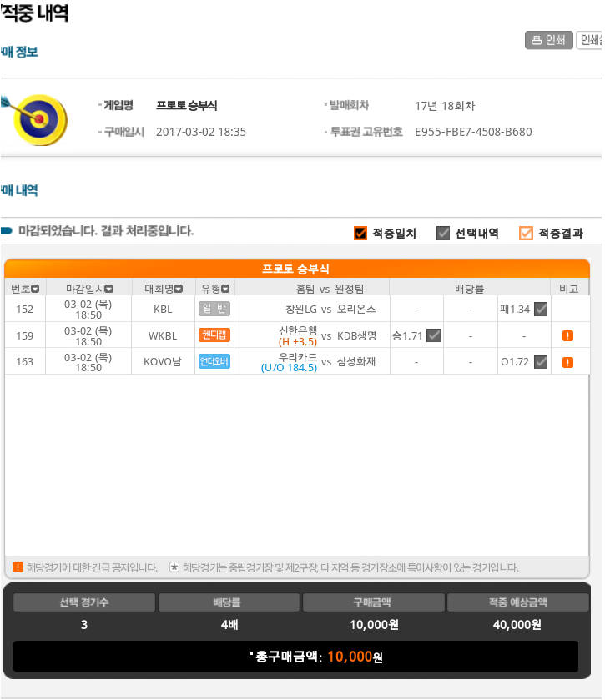Image resolution: width=605 pixels, height=700 pixels.
Task: Sort by 번호 column dropdown arrow
Action: [x=35, y=289]
